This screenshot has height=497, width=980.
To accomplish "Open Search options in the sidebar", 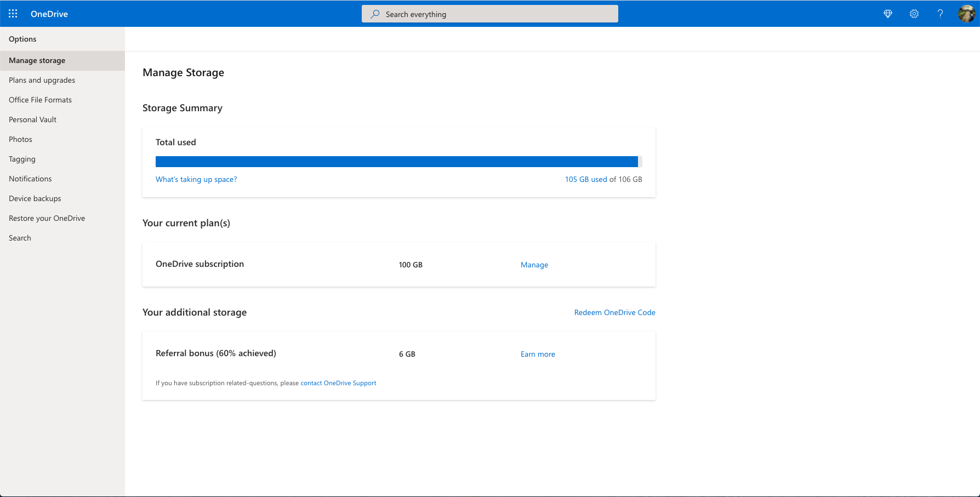I will pyautogui.click(x=62, y=238).
